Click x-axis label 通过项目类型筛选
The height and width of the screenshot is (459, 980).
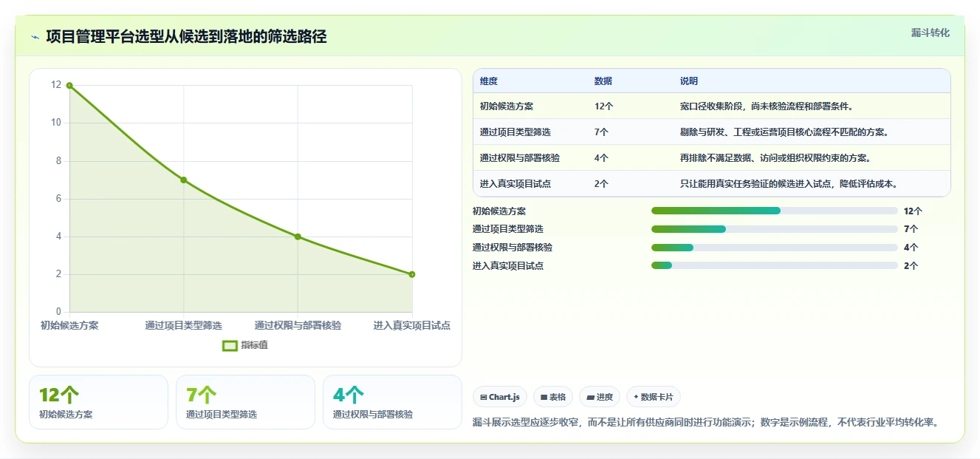click(184, 325)
